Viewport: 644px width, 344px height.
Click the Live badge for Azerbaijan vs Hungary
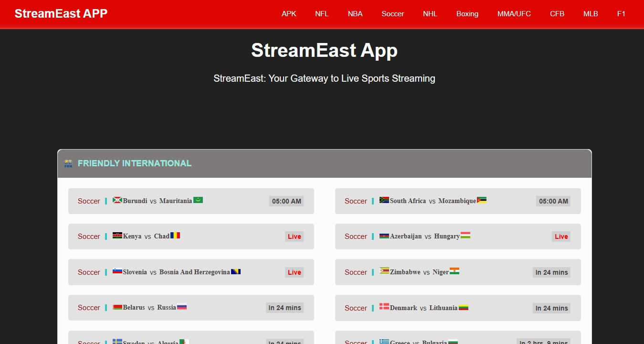tap(561, 236)
